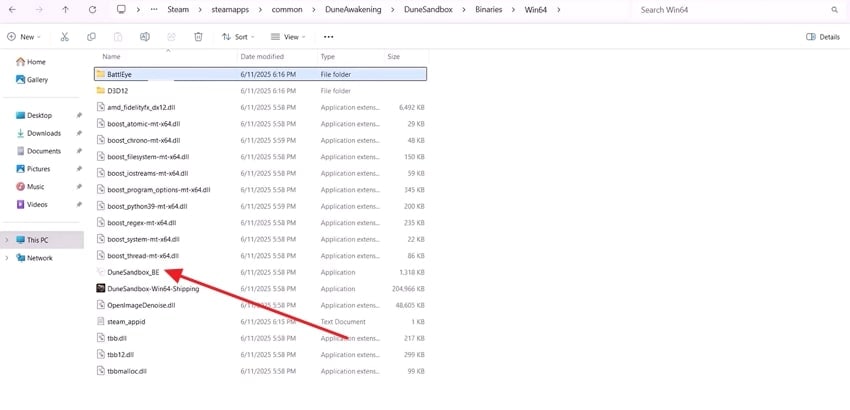Click DuneSandbox-Win64-Shipping black app icon
The image size is (850, 410).
pos(100,289)
